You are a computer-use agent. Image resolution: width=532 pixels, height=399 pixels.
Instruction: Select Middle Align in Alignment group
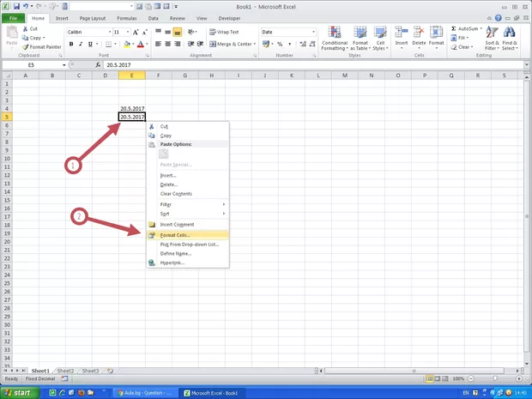coord(167,32)
